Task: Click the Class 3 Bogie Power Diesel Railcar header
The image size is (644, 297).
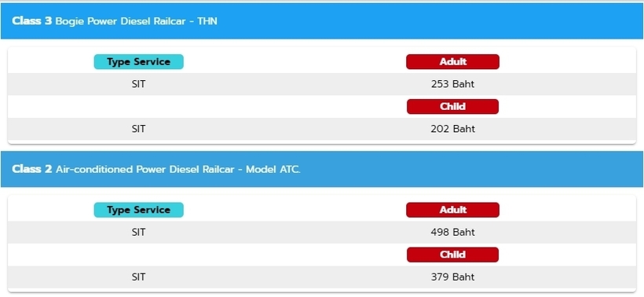Action: 322,21
